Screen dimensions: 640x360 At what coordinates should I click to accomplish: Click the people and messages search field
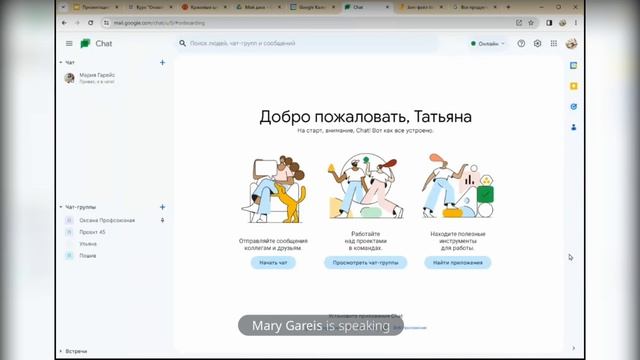tap(307, 43)
